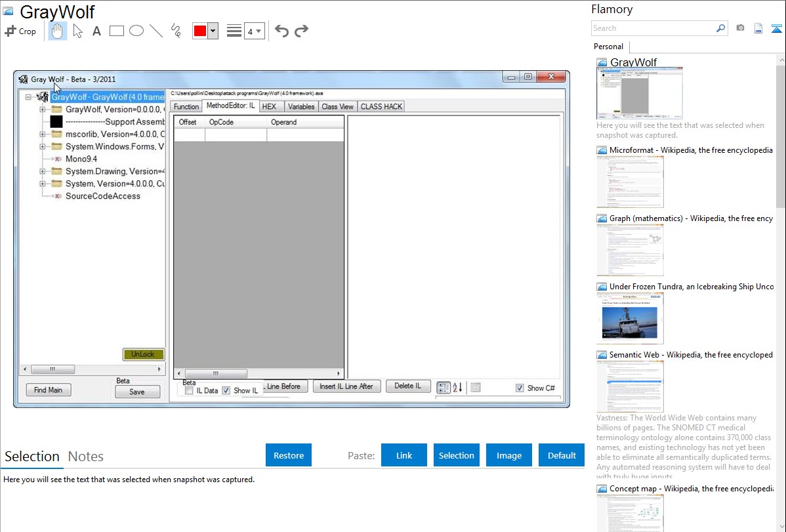Undo the last annotation
The image size is (786, 532).
[281, 31]
